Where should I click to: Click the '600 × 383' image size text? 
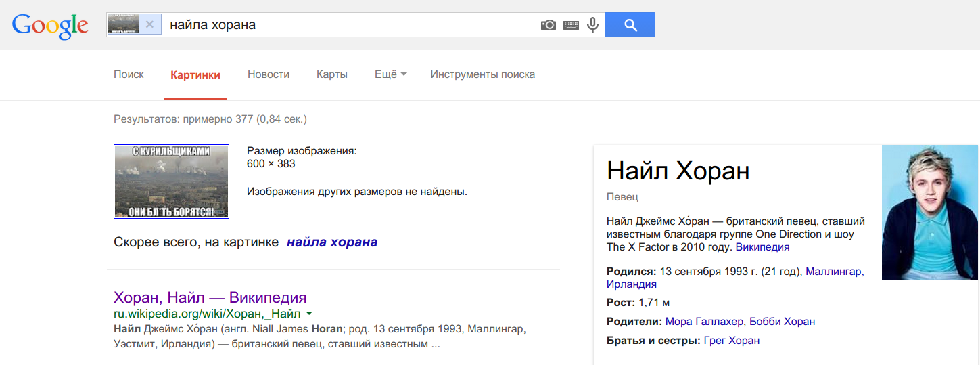click(x=271, y=164)
